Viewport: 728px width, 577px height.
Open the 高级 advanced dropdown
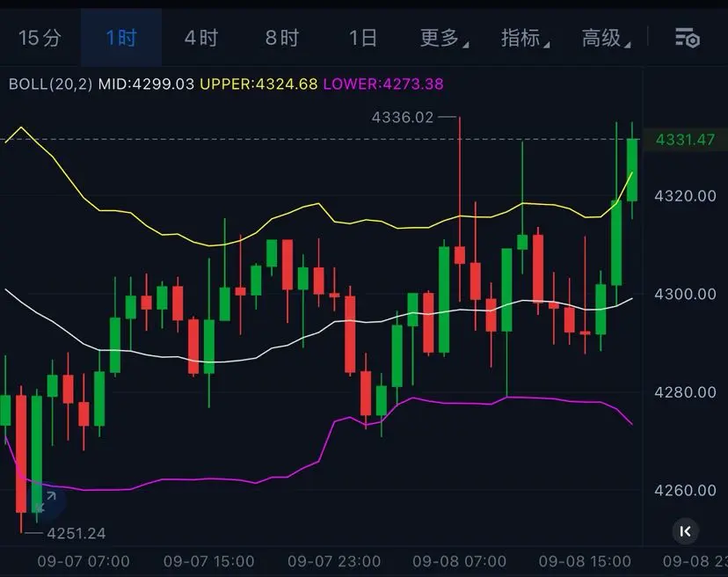click(x=606, y=38)
